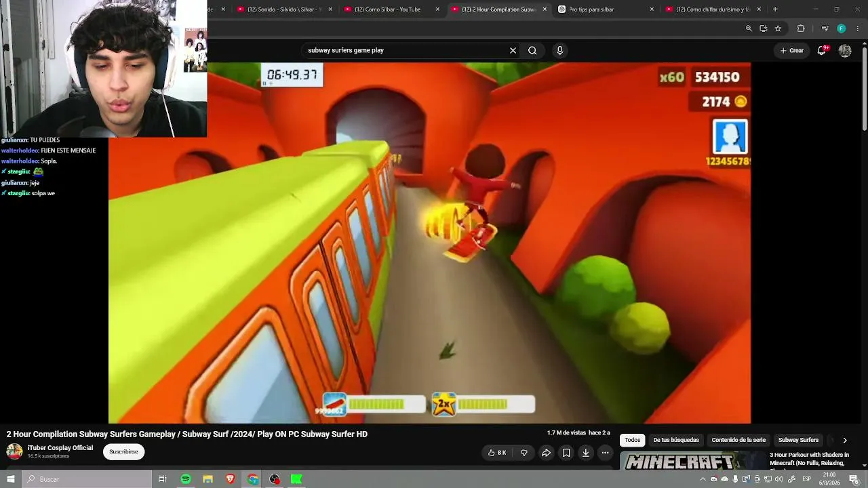
Task: Close the 'Pro tips para silbar' tab
Action: (x=652, y=9)
